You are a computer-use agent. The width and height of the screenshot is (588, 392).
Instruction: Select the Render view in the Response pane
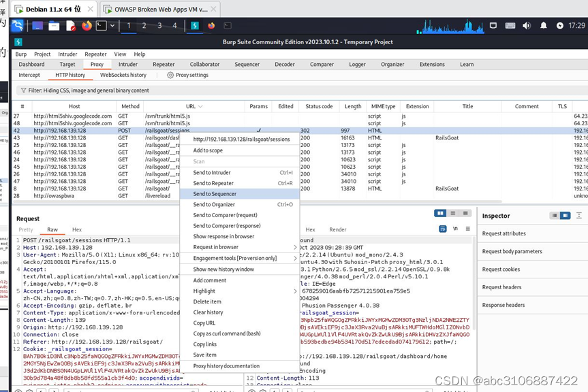(338, 229)
